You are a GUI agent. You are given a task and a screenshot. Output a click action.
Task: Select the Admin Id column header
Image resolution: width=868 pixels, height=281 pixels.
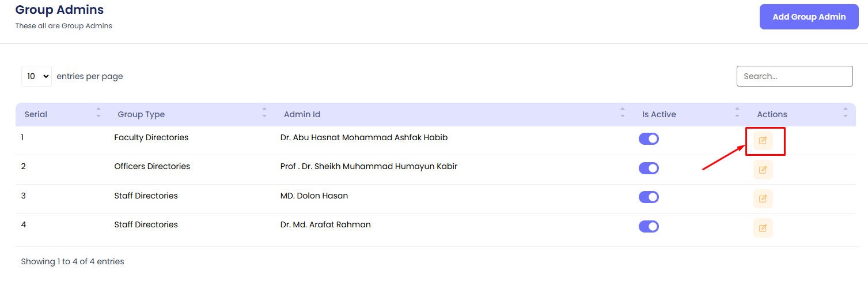(302, 114)
